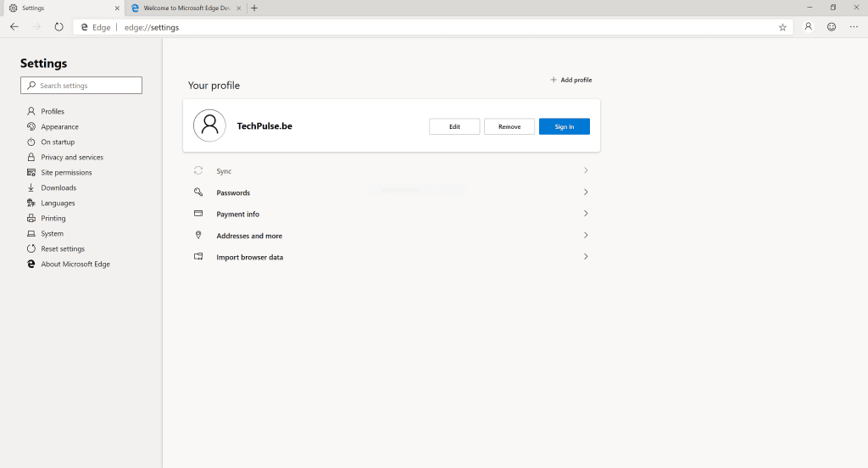Click the Languages icon in the sidebar
868x468 pixels.
pos(31,203)
